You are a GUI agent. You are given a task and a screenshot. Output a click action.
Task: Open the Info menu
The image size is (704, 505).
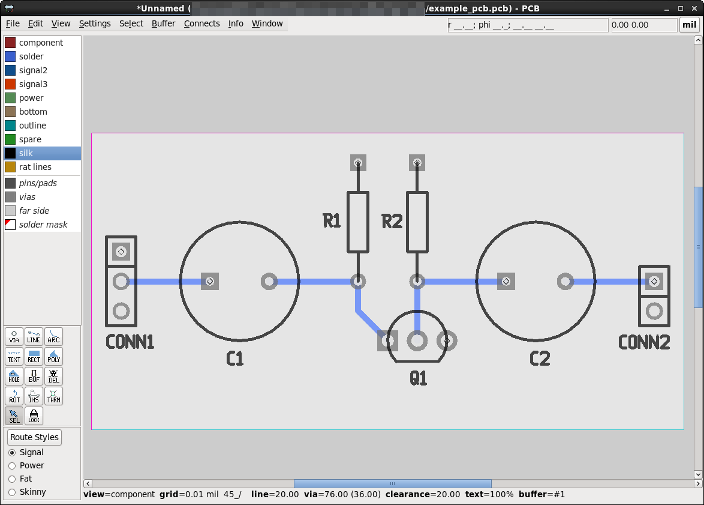pyautogui.click(x=236, y=24)
